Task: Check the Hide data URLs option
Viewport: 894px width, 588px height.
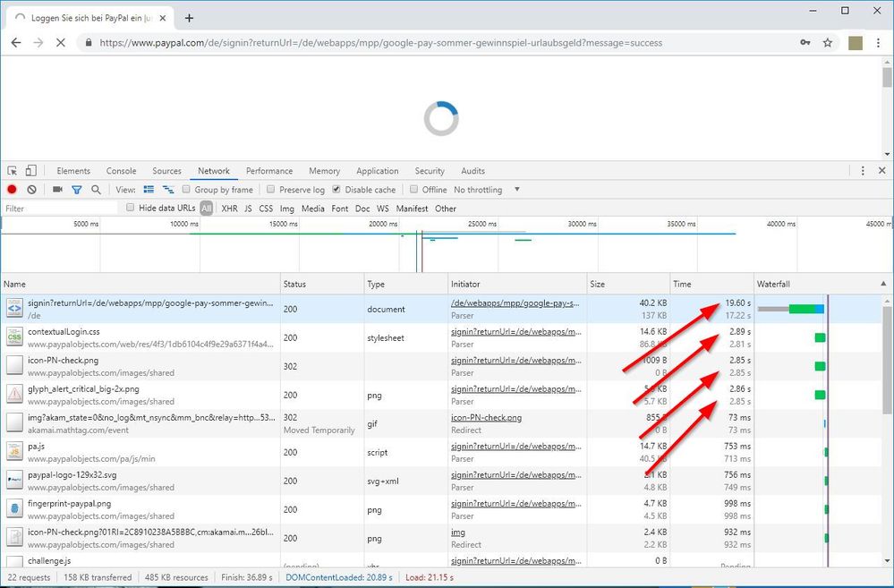Action: click(131, 209)
